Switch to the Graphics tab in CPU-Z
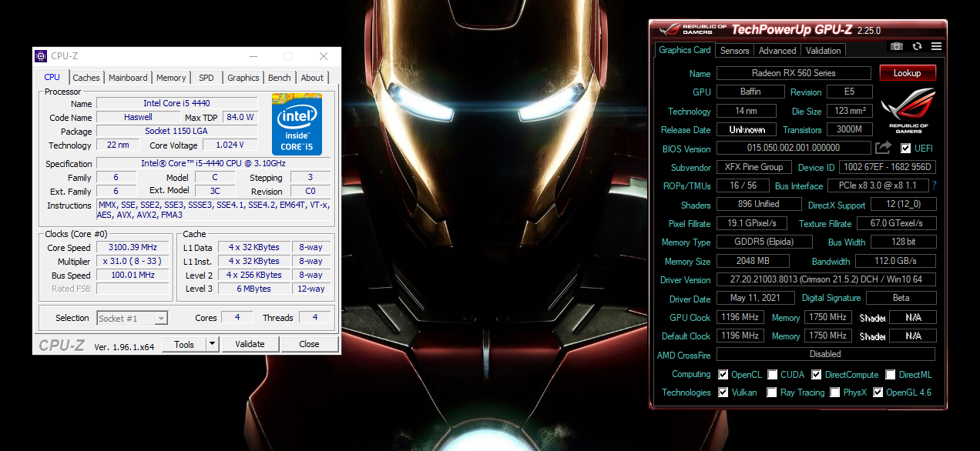The width and height of the screenshot is (980, 451). coord(243,78)
